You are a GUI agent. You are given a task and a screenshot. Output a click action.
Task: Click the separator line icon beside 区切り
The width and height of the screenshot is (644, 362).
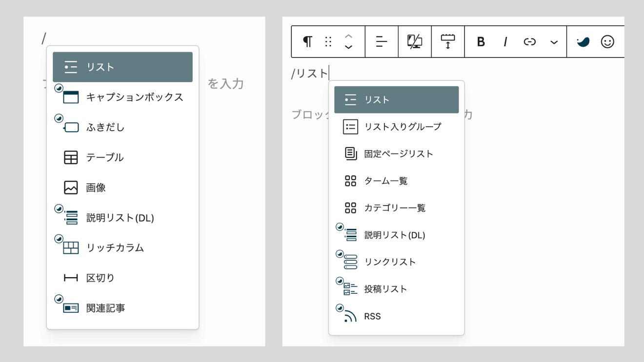point(71,278)
